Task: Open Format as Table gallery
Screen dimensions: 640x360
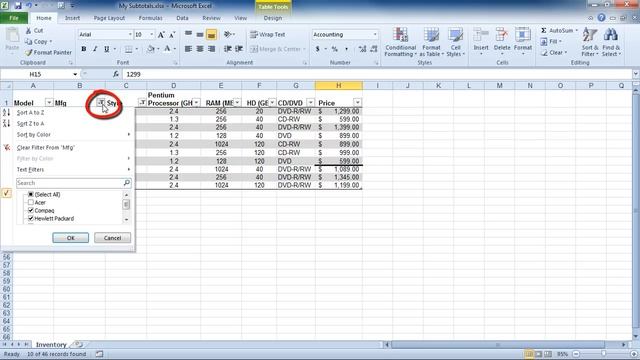Action: pos(431,42)
